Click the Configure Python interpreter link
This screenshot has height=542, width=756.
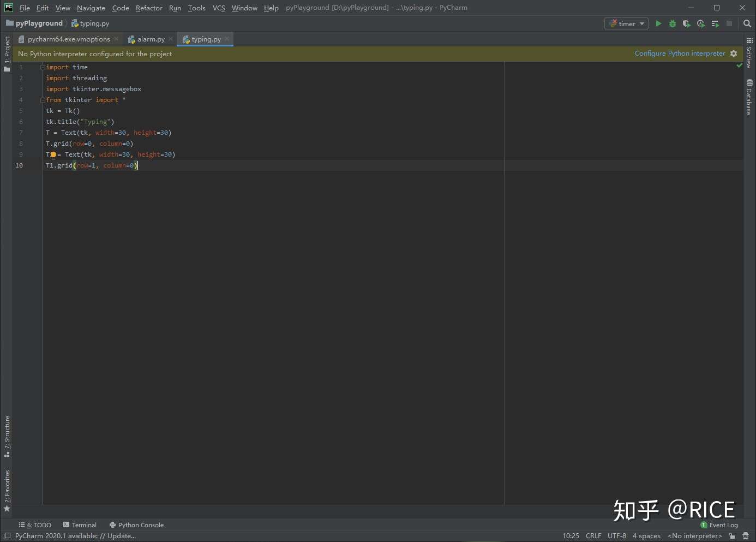click(680, 53)
